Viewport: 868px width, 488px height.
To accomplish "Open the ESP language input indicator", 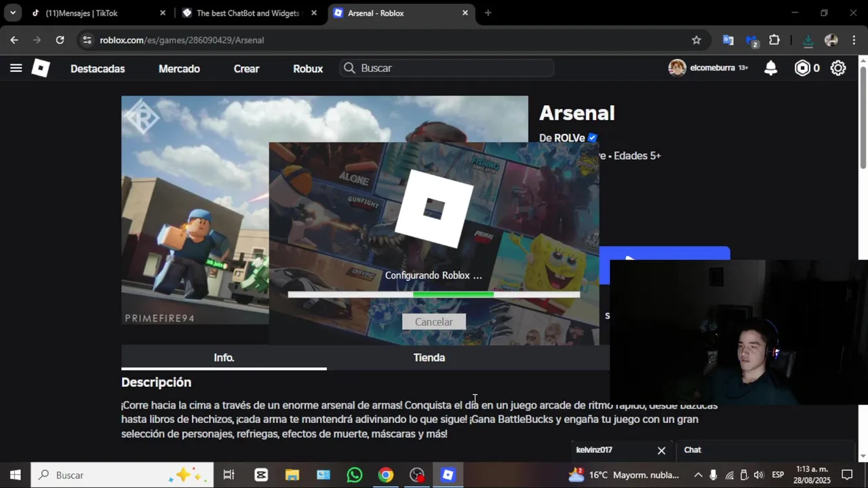I will [x=778, y=475].
